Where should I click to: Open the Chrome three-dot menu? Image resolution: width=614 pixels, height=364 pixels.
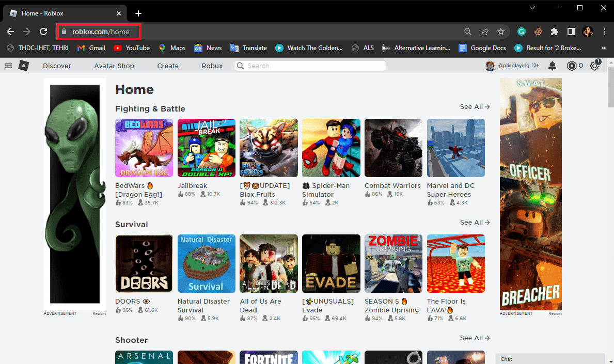coord(604,31)
